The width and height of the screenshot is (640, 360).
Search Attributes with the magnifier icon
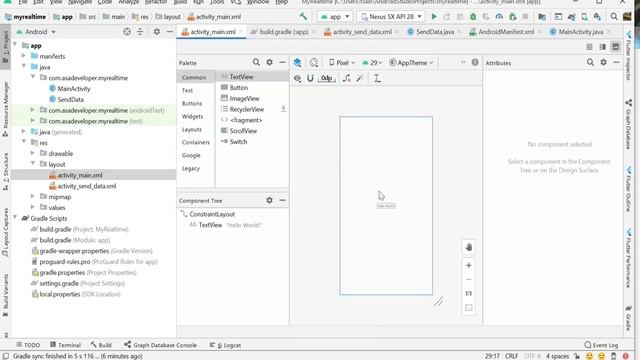click(590, 62)
